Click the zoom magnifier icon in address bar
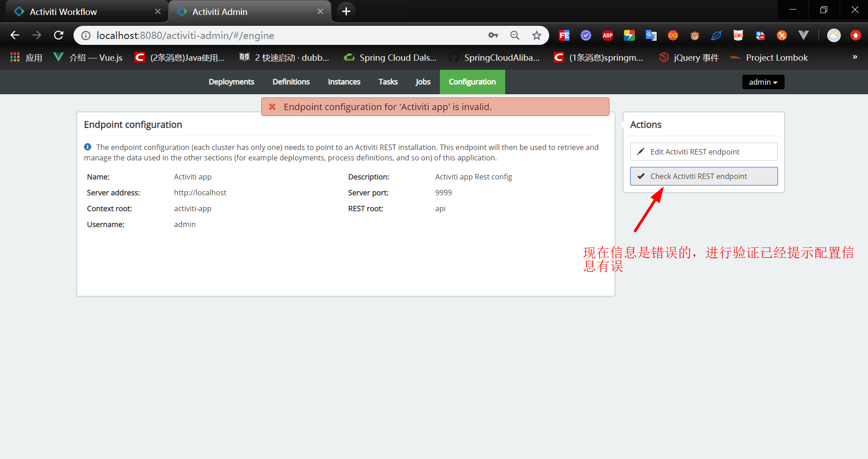 pyautogui.click(x=515, y=35)
